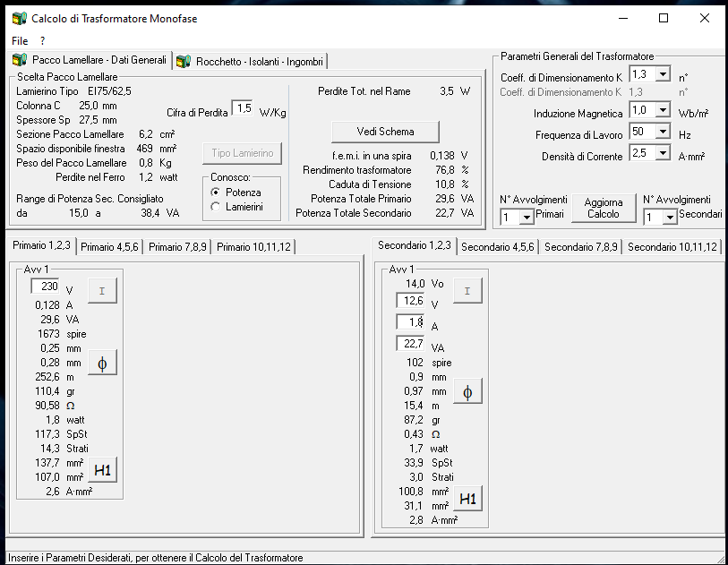Click the primary voltage input field showing 230
Image resolution: width=728 pixels, height=565 pixels.
46,287
